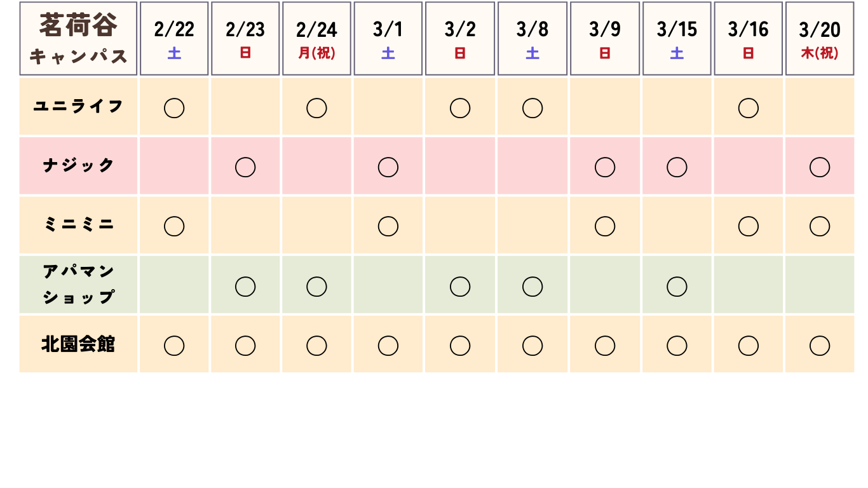This screenshot has width=868, height=488.
Task: Select the 2/24 月(祝) column header
Action: click(316, 39)
